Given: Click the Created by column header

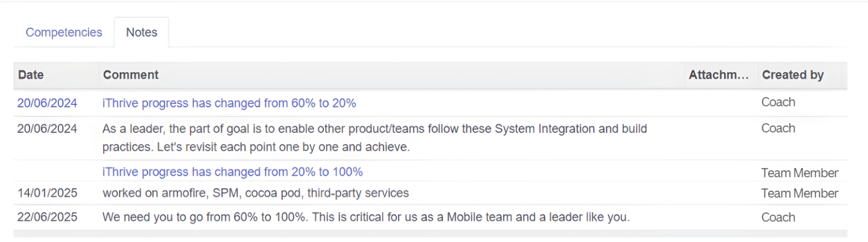Looking at the screenshot, I should (x=793, y=75).
